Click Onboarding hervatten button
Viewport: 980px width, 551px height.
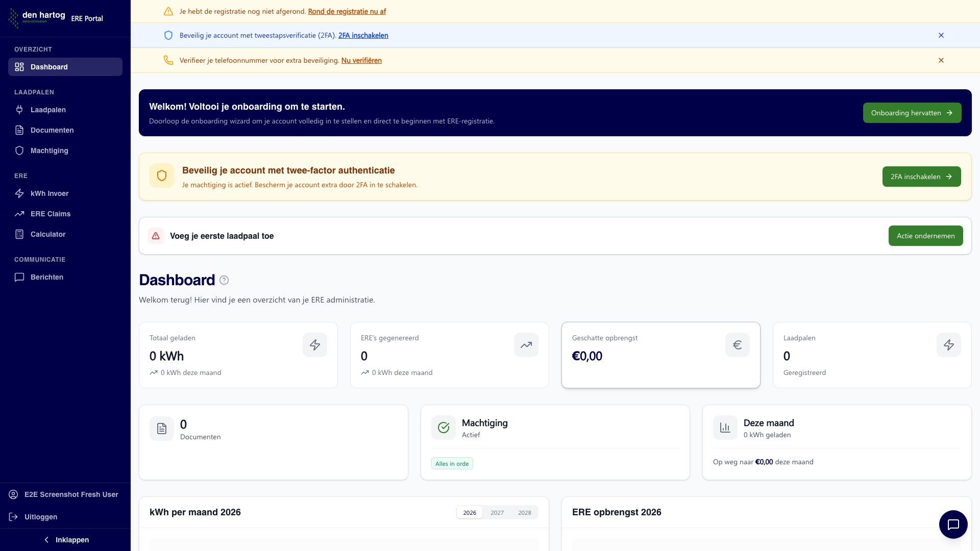(912, 113)
